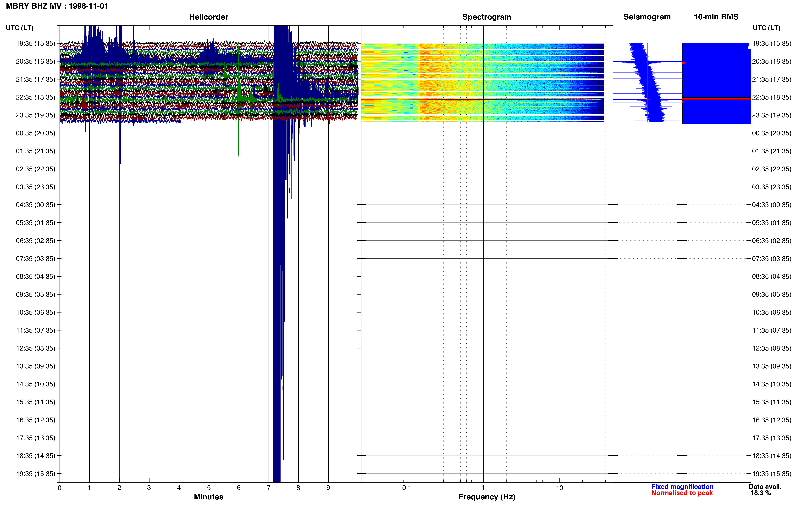Click the left time label 16:35 (12:35)
Viewport: 812px width, 508px height.
36,420
